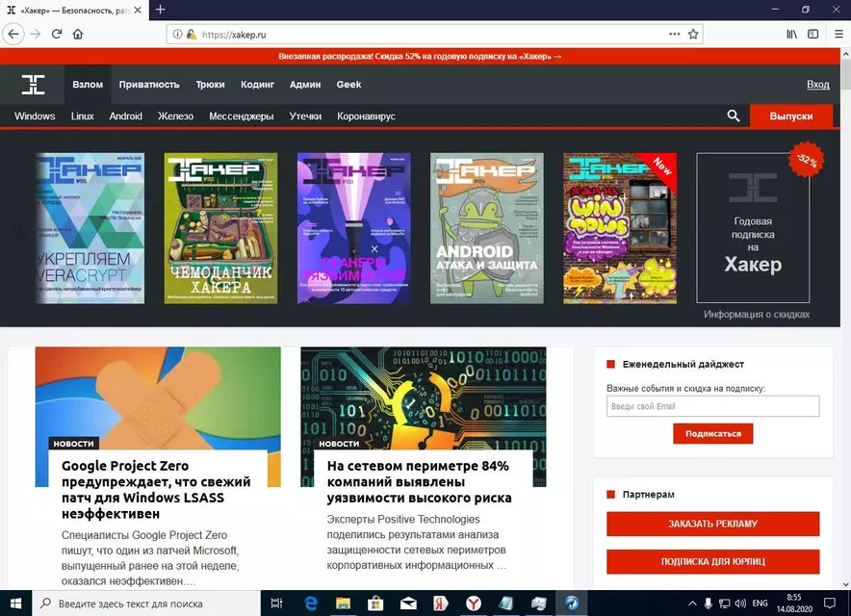The image size is (851, 616).
Task: Open page actions three-dots menu
Action: point(674,35)
